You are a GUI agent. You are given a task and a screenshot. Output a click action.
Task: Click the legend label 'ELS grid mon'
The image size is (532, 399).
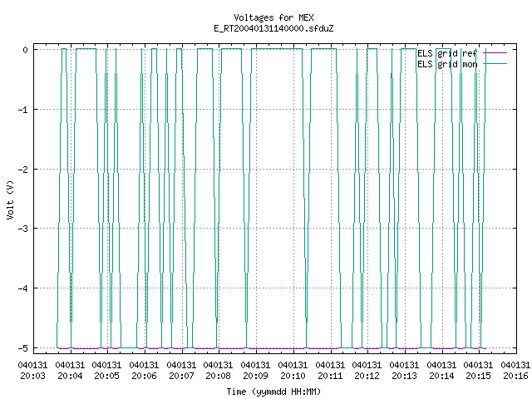tap(447, 64)
